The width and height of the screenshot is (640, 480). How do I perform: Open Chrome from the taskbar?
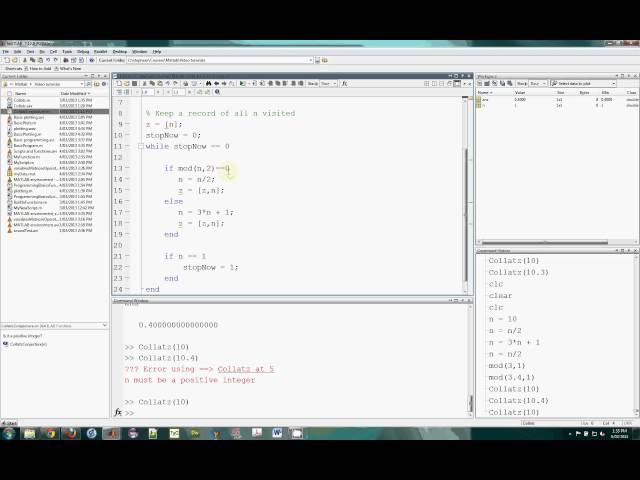(51, 433)
